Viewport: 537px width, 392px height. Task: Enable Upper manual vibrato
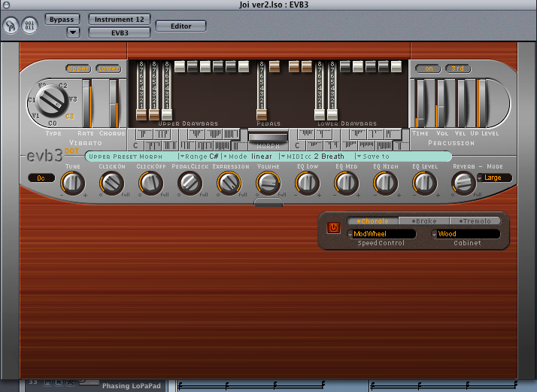(78, 68)
